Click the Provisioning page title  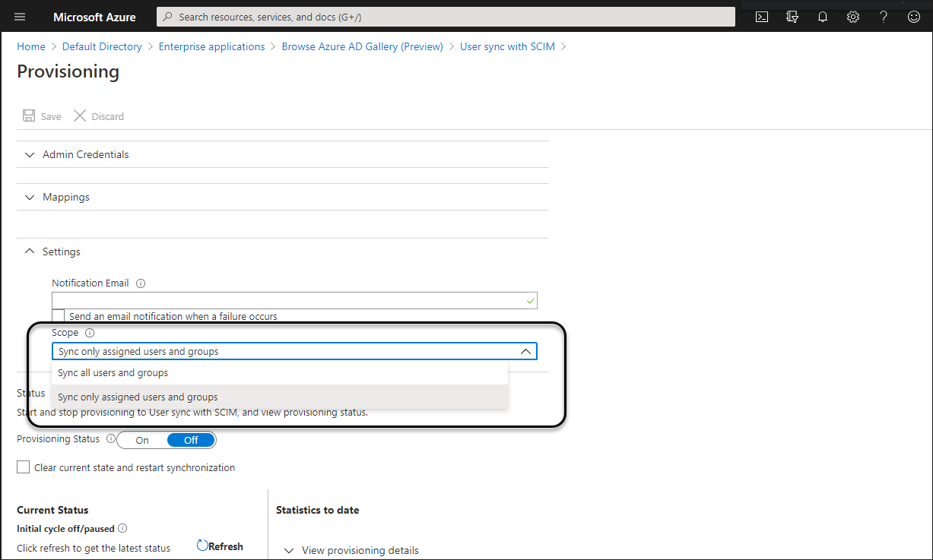[x=68, y=71]
